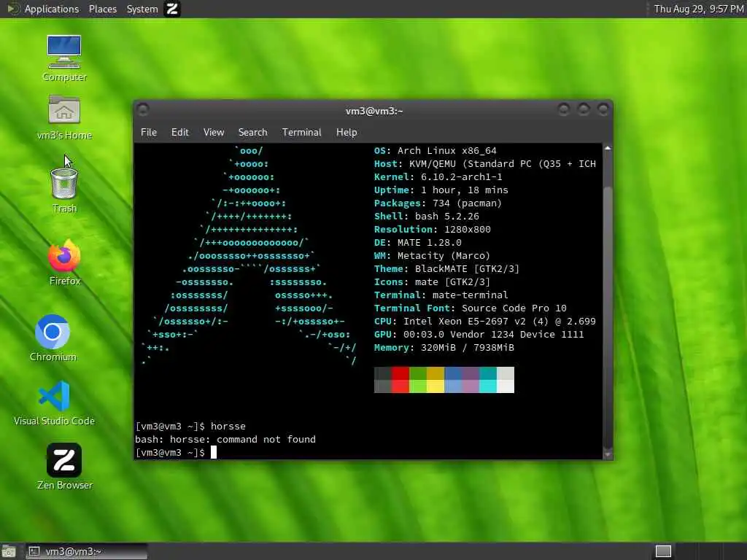The image size is (747, 560).
Task: Click the Zen Browser launcher in top panel
Action: tap(172, 9)
